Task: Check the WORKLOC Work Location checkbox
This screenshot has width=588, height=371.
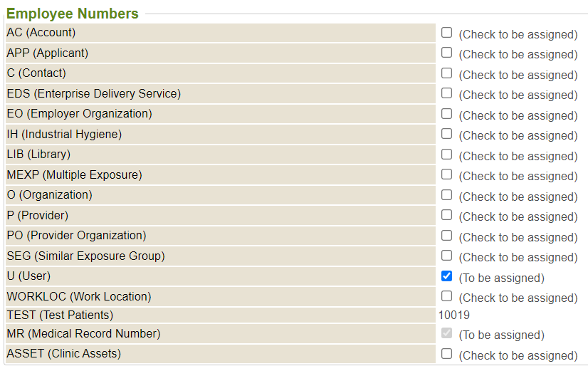Action: point(446,296)
